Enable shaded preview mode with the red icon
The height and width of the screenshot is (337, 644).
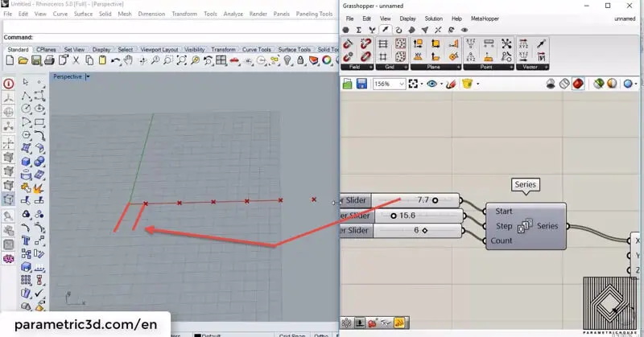click(578, 84)
